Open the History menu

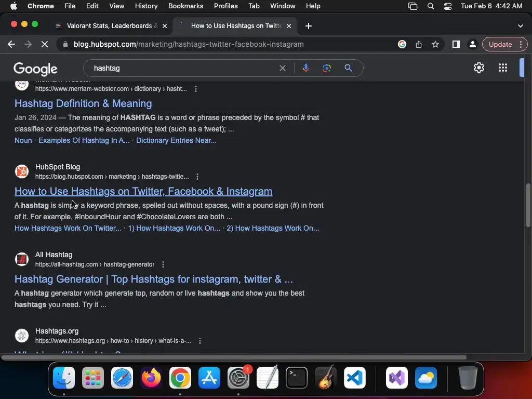146,6
